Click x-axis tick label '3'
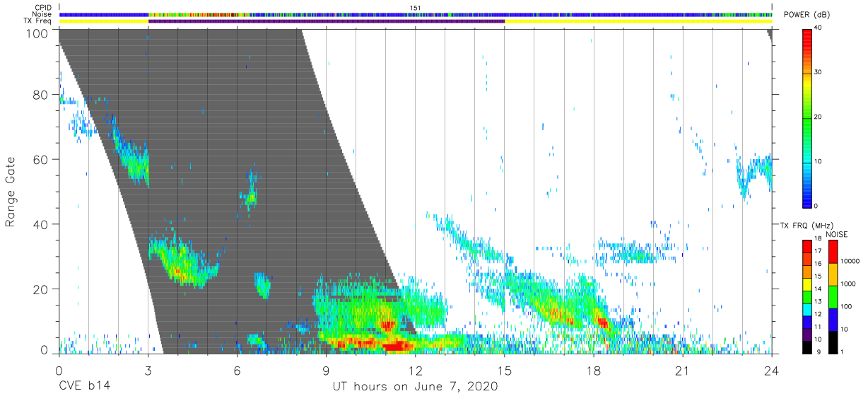Viewport: 868px width, 401px height. [148, 371]
